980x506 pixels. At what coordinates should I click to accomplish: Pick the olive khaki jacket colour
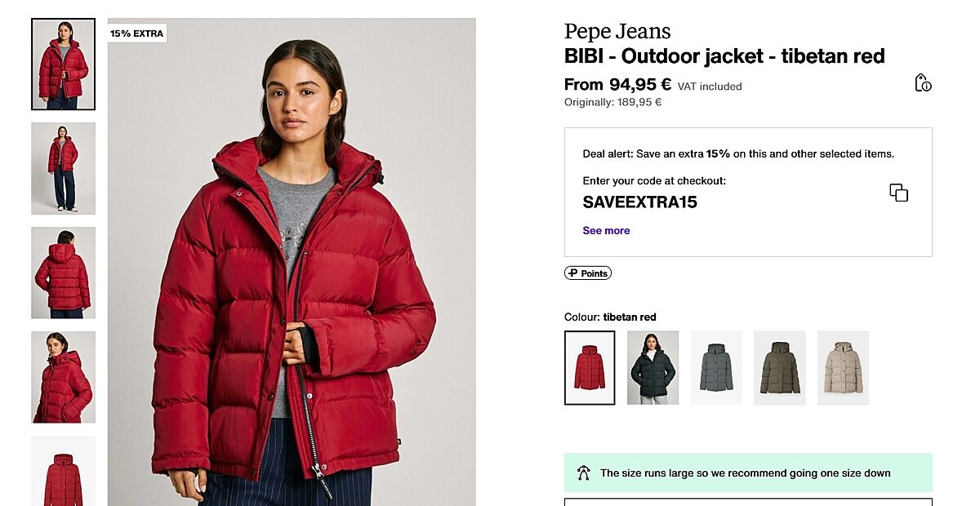click(x=779, y=367)
